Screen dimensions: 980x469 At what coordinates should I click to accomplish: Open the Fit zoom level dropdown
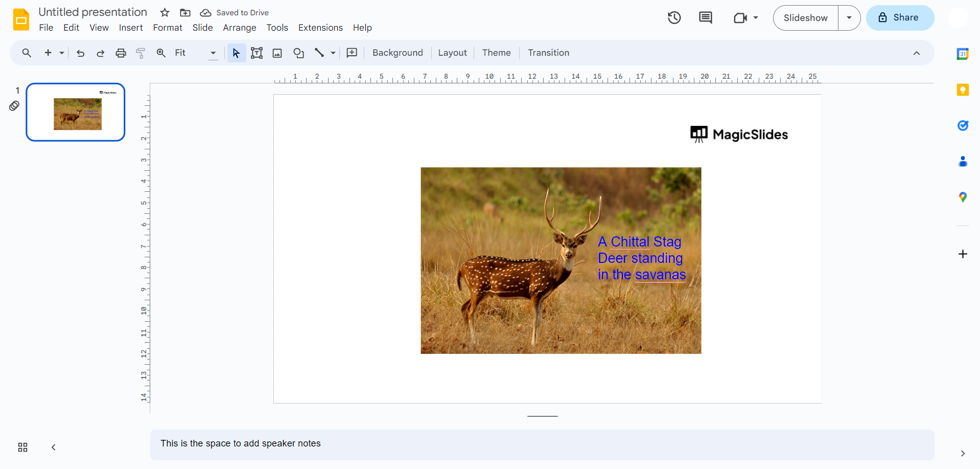click(x=213, y=53)
